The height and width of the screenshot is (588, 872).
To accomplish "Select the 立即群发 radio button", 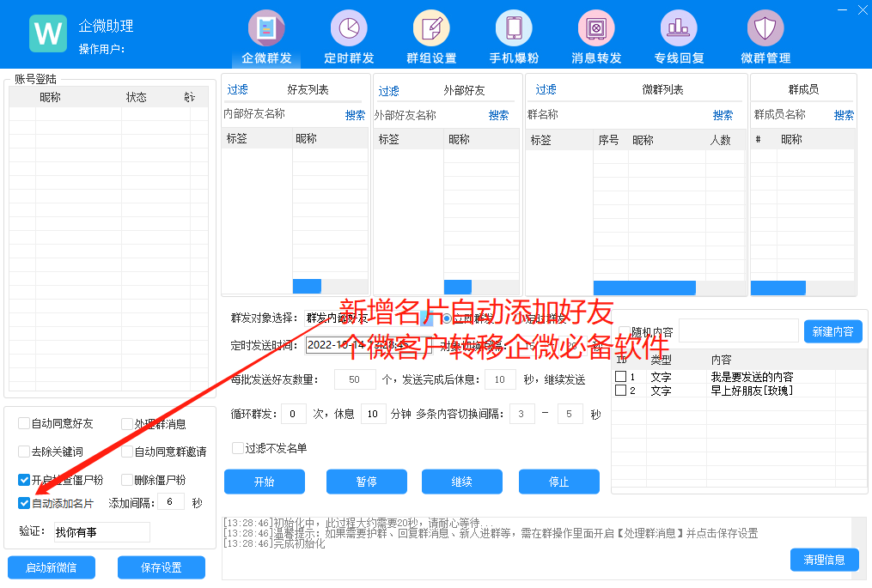I will pyautogui.click(x=447, y=318).
